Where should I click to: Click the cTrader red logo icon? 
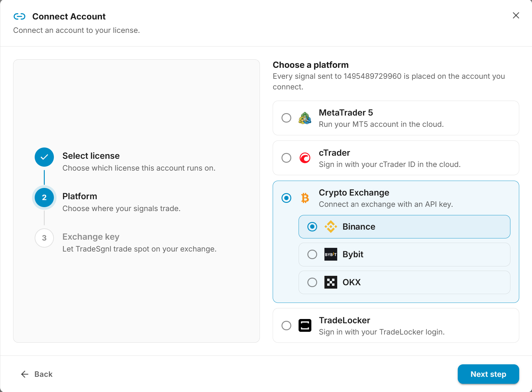pyautogui.click(x=305, y=158)
